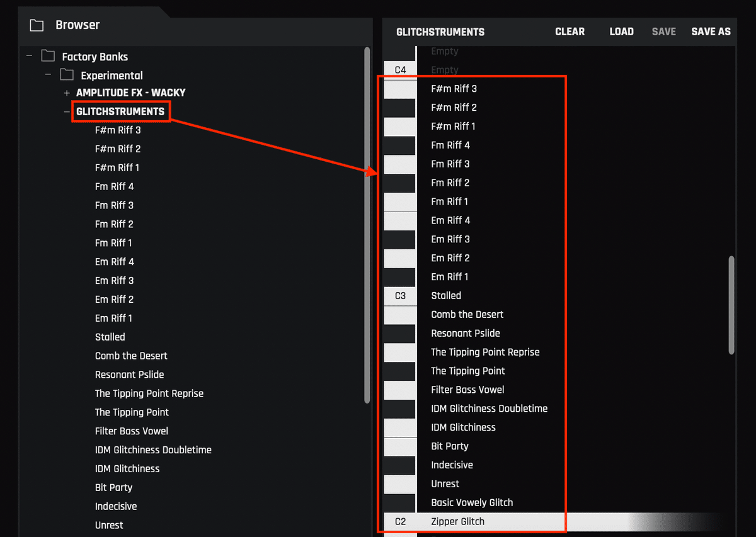The height and width of the screenshot is (537, 756).
Task: Select the Bit Party slot in the bank panel
Action: point(450,446)
